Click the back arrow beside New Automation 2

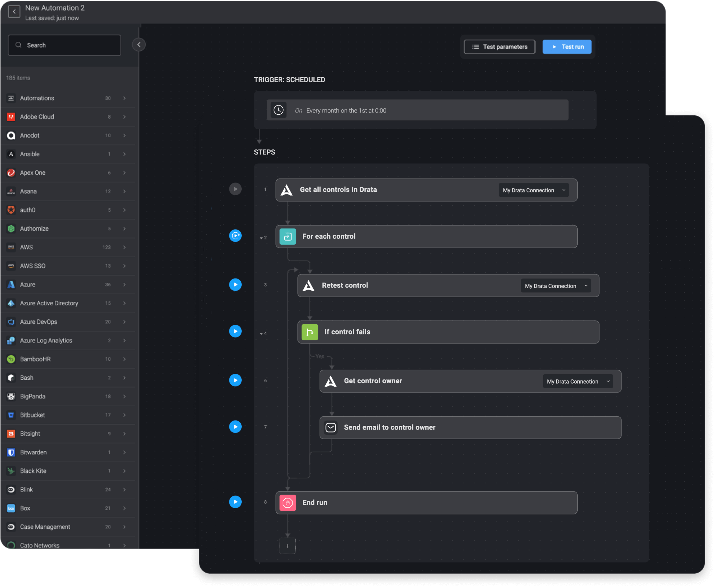14,12
